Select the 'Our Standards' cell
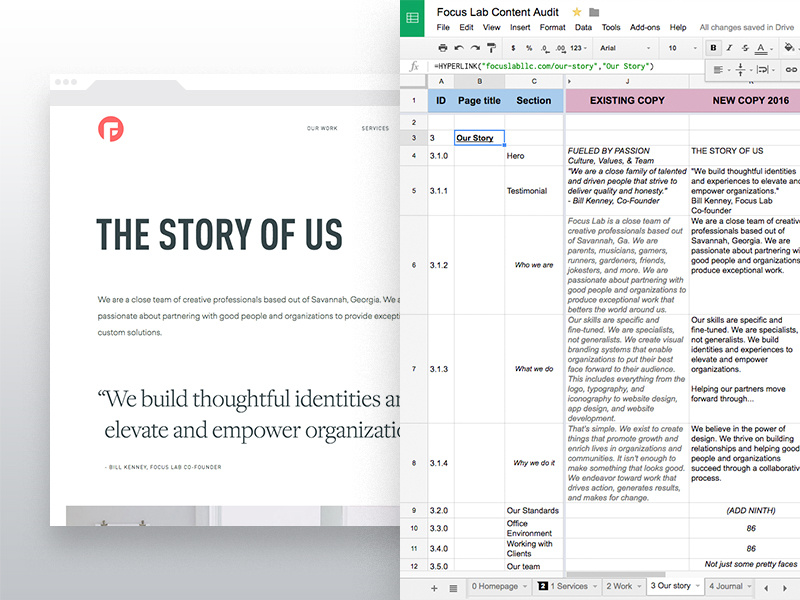The width and height of the screenshot is (800, 600). 534,510
